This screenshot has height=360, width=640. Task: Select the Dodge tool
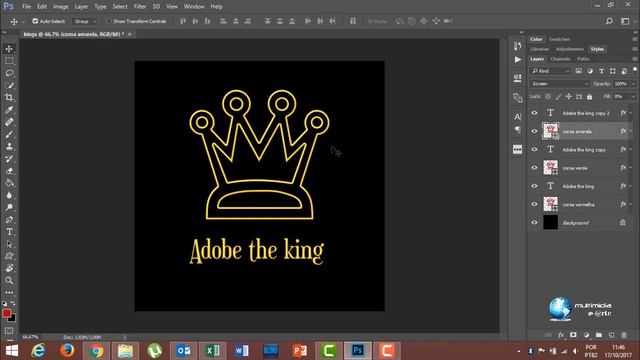point(9,207)
